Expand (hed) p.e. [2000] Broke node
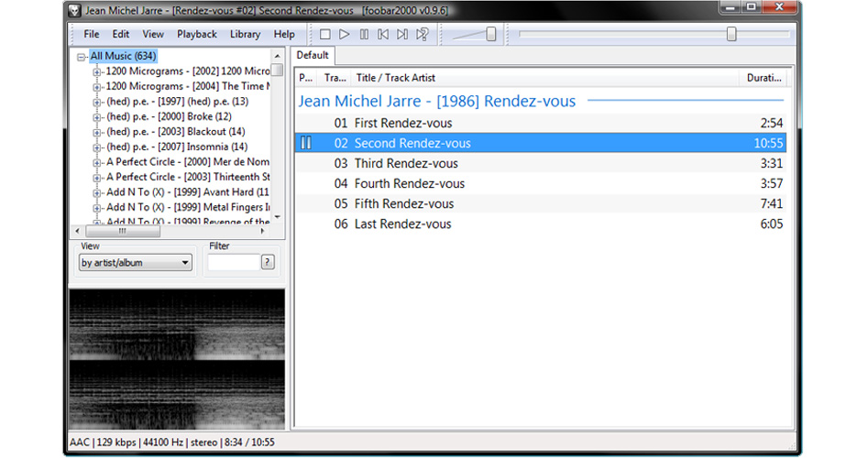The image size is (868, 458). [x=97, y=116]
